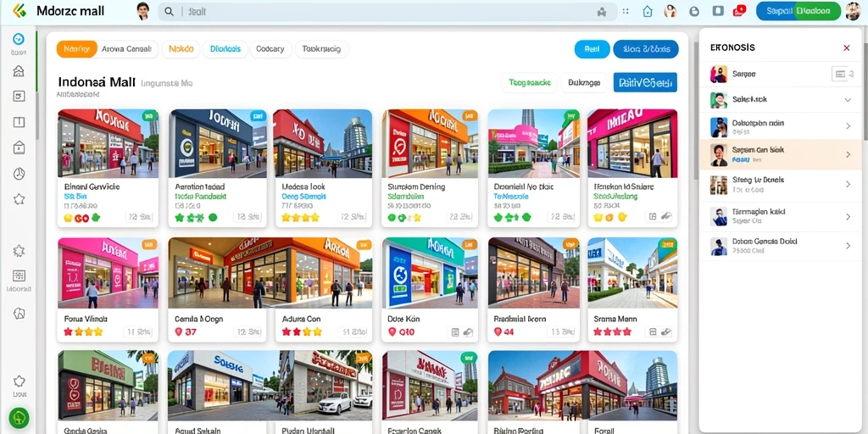Open the Mudesa Took store thumbnail

pos(323,143)
